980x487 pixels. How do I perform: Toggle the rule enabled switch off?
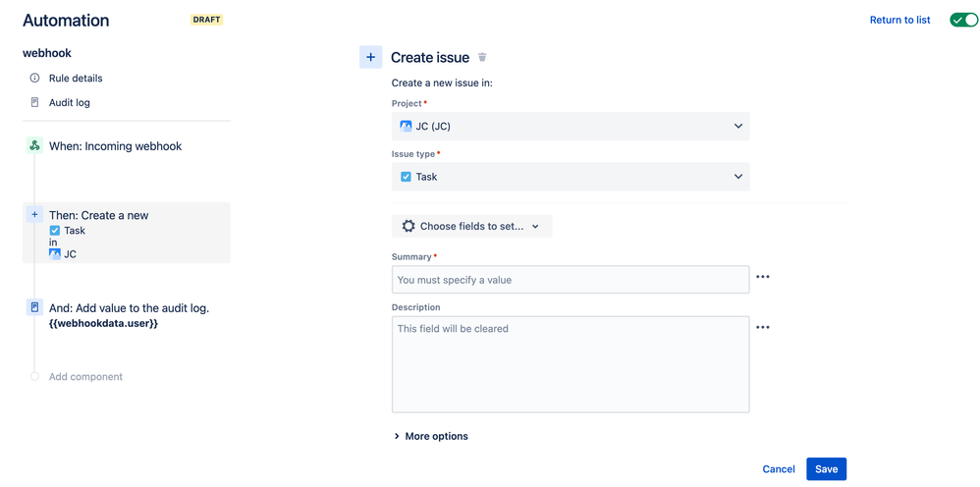[962, 20]
